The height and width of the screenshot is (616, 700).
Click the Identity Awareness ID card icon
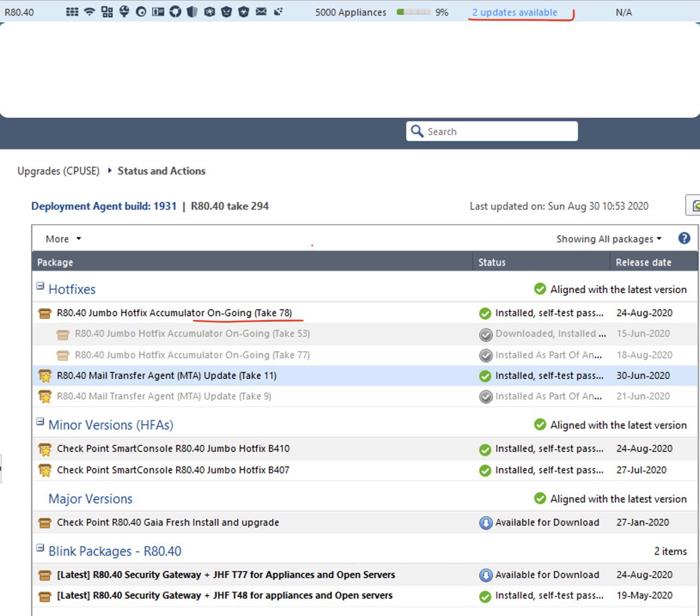click(x=158, y=11)
